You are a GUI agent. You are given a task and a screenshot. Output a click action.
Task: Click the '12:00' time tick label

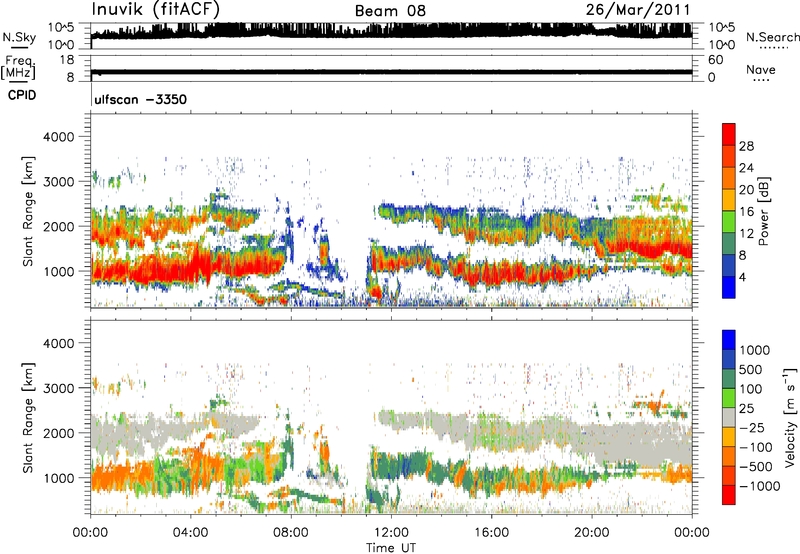pos(391,533)
